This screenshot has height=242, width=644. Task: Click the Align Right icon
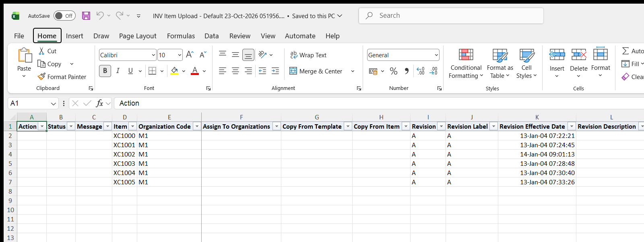pyautogui.click(x=248, y=71)
